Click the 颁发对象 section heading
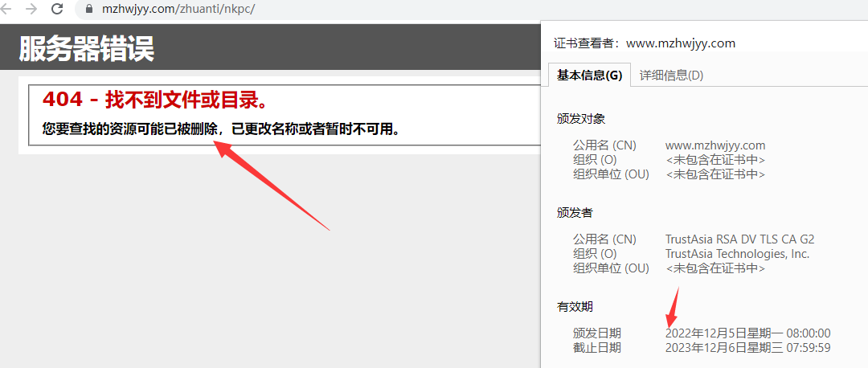Image resolution: width=868 pixels, height=368 pixels. click(581, 118)
